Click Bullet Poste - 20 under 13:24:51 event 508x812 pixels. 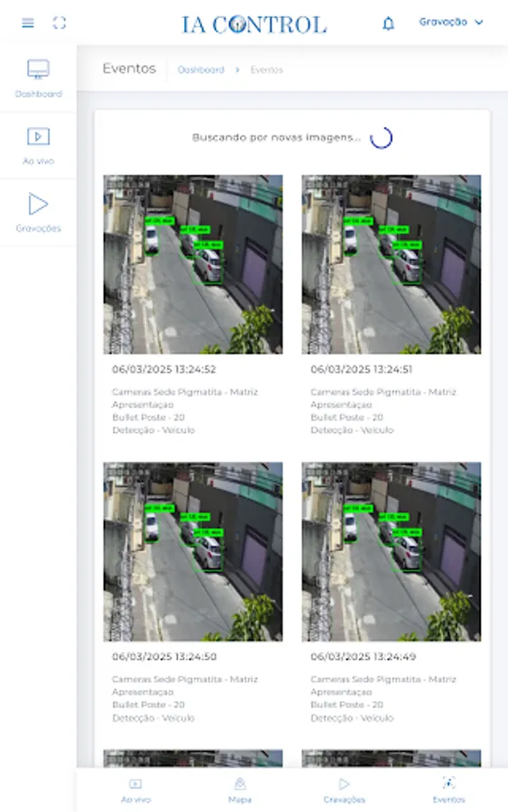[x=347, y=418]
